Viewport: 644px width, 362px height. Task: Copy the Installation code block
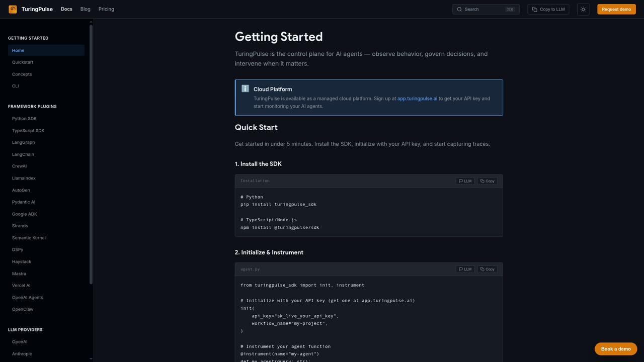coord(487,181)
